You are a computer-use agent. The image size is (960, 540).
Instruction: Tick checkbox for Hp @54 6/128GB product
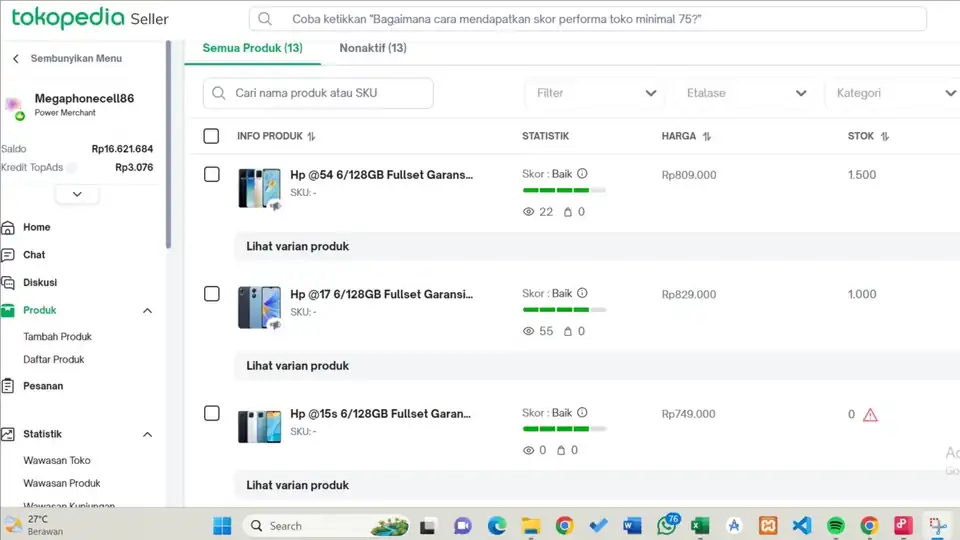(x=212, y=174)
